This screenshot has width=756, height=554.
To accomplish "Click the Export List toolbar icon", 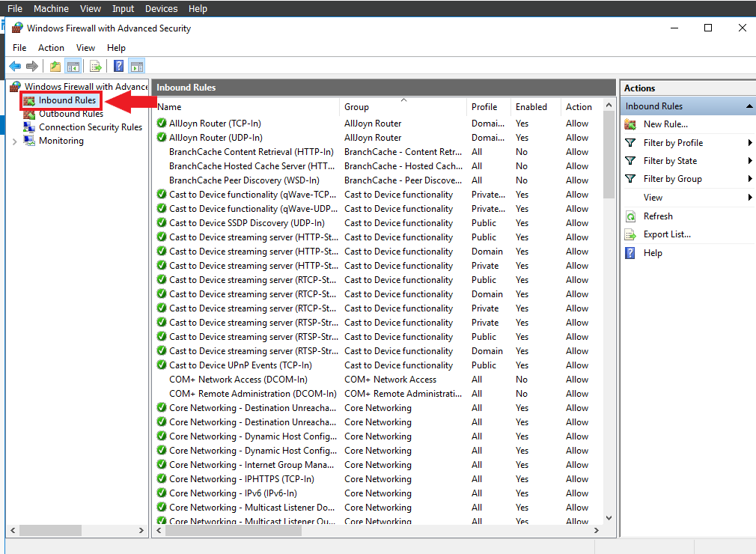I will point(96,66).
